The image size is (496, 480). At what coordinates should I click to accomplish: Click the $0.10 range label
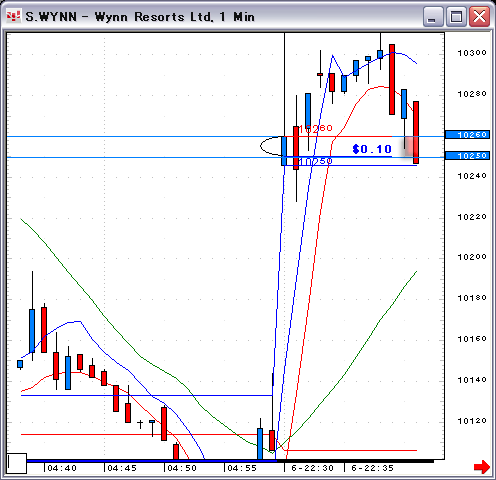click(x=372, y=149)
